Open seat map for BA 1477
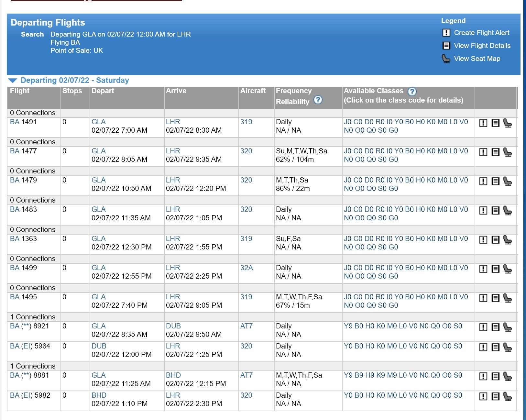Screen dimensions: 526x420 (x=508, y=152)
